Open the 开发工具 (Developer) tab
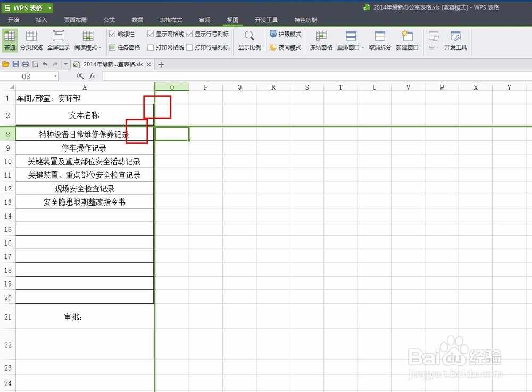The image size is (532, 392). coord(267,20)
